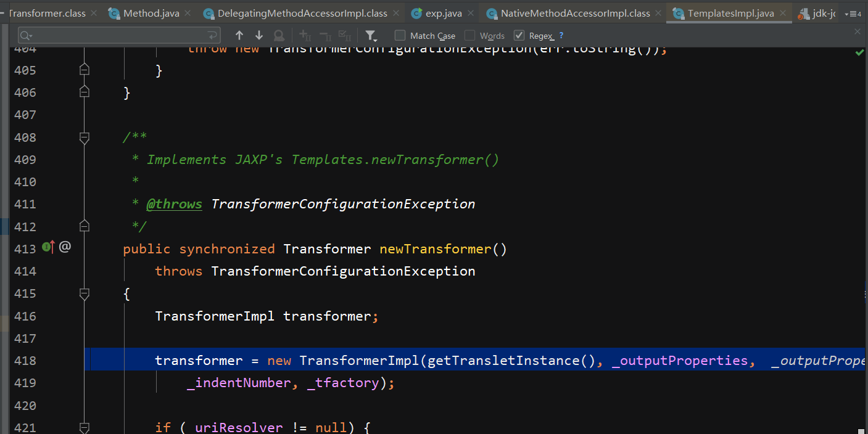Disable the Regex checkbox

tap(519, 35)
